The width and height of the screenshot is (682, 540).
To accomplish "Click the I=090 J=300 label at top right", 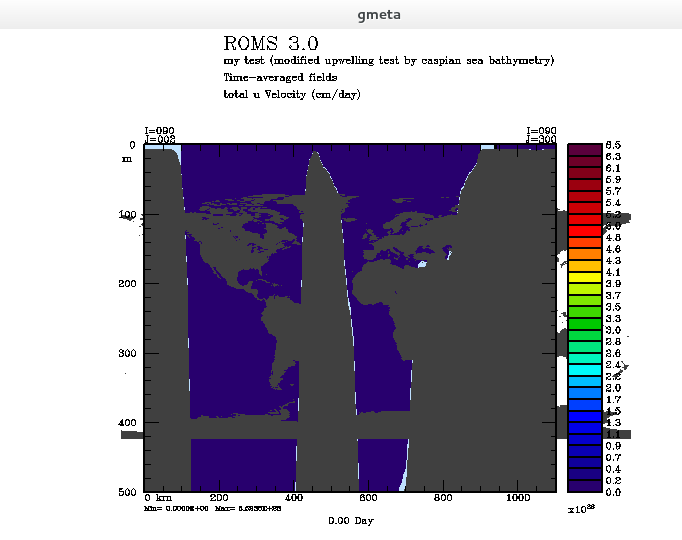I will pos(541,135).
